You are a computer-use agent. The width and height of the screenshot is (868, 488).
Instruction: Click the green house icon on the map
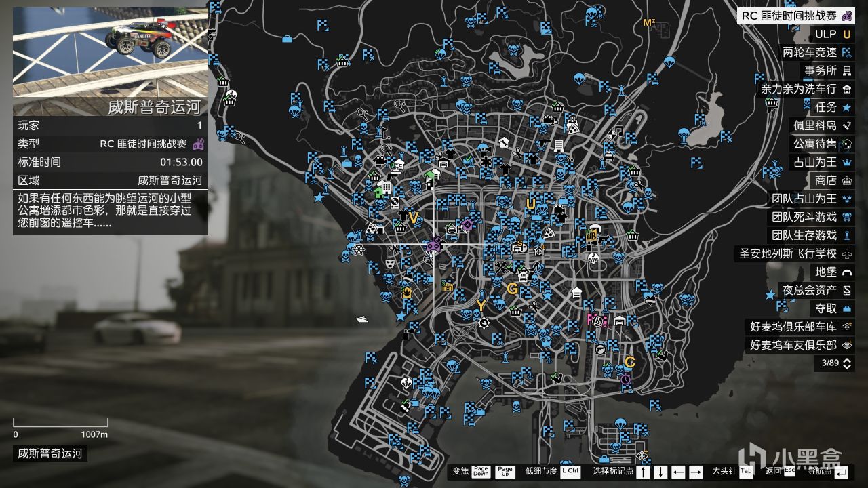[x=379, y=192]
